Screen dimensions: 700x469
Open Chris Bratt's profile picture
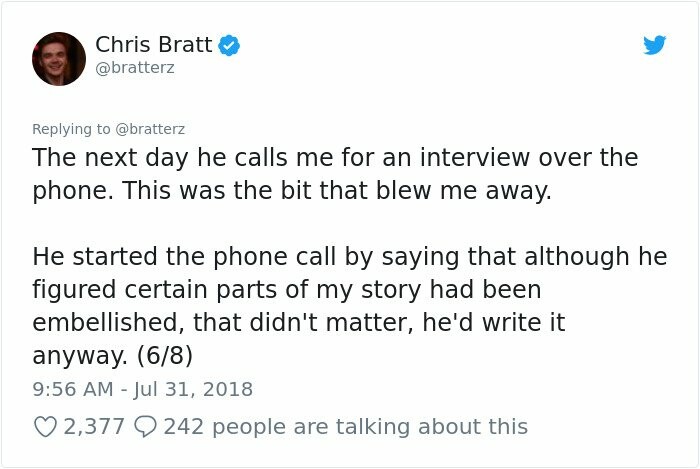58,58
